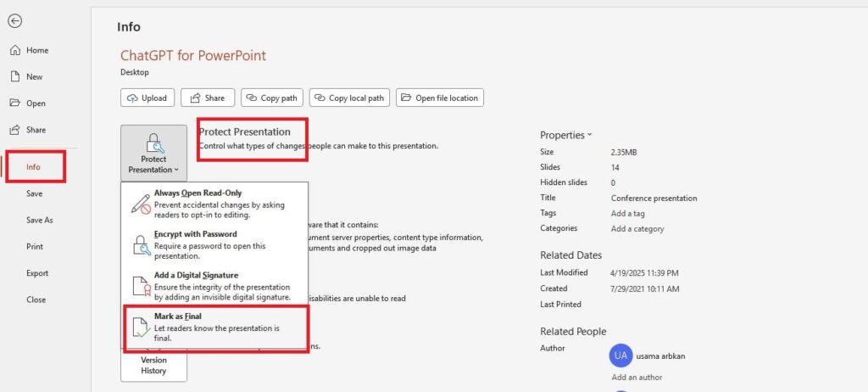Click the Share button beside Upload

(208, 98)
